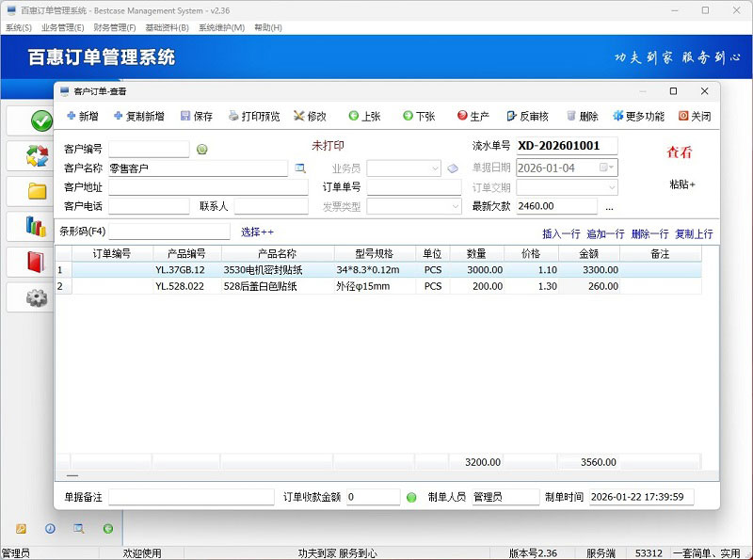Click the 客户地址 input field

tap(208, 187)
